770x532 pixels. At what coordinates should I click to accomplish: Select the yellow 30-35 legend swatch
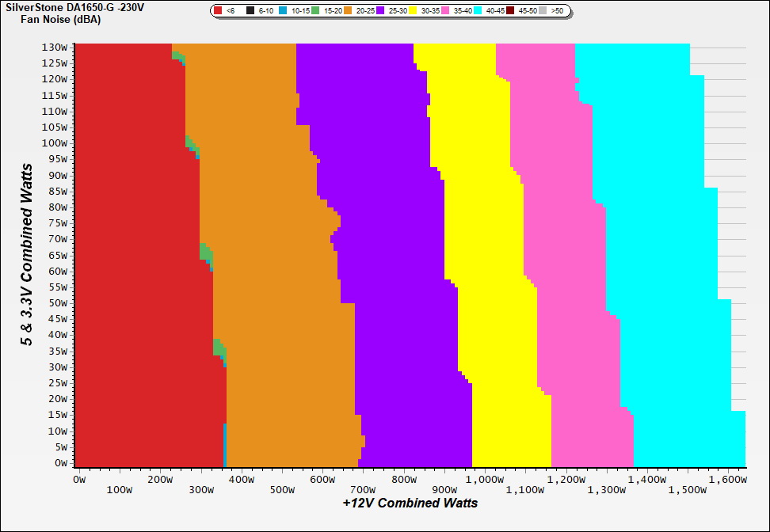[x=414, y=11]
